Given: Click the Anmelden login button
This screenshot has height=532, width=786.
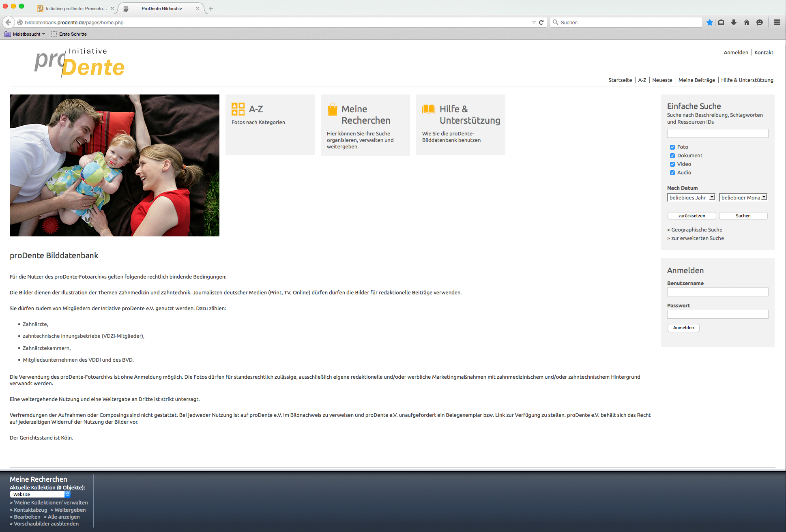Looking at the screenshot, I should [x=683, y=328].
